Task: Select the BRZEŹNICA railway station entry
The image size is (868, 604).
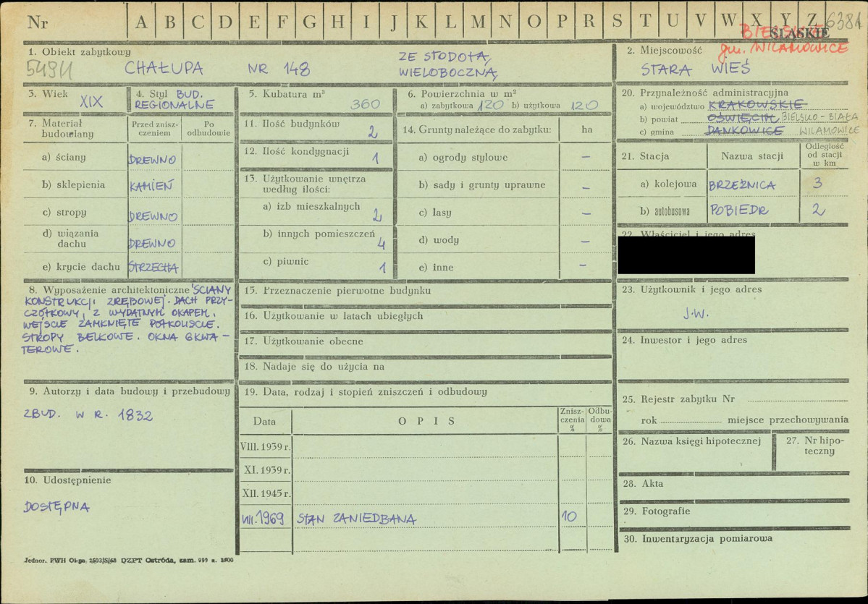Action: point(742,185)
